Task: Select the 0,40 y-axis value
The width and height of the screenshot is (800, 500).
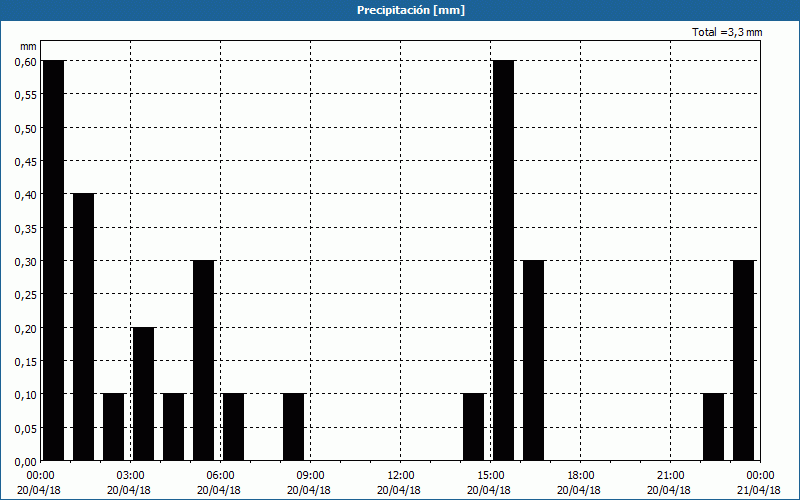Action: (26, 195)
